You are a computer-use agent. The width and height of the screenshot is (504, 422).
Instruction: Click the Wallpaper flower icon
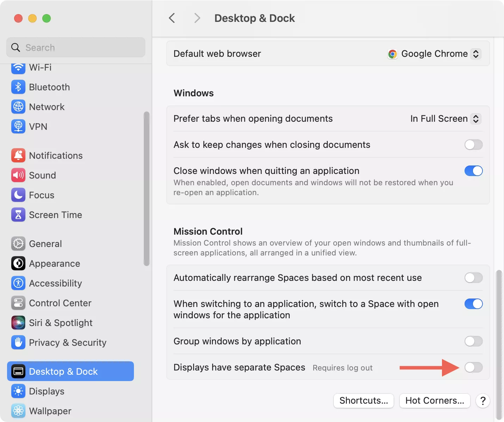point(18,411)
